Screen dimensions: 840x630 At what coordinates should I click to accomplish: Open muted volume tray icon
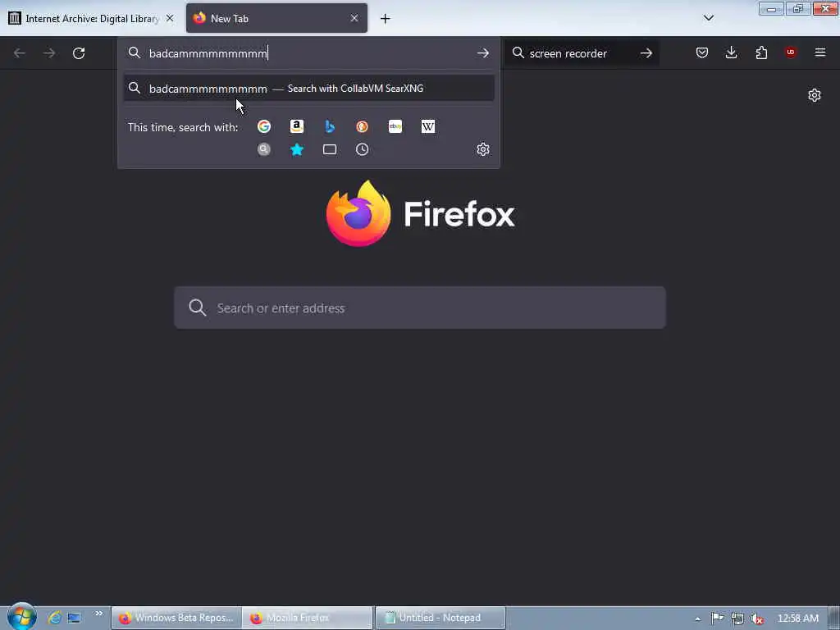756,619
